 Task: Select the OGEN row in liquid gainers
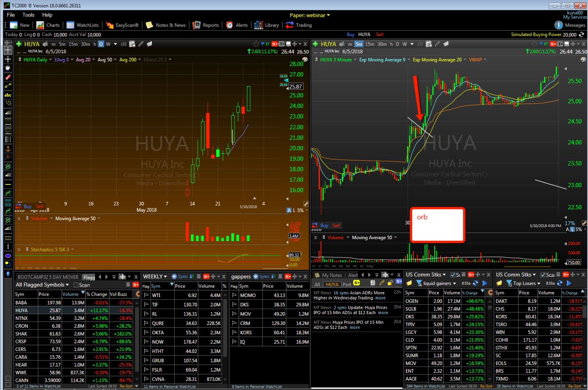[444, 301]
